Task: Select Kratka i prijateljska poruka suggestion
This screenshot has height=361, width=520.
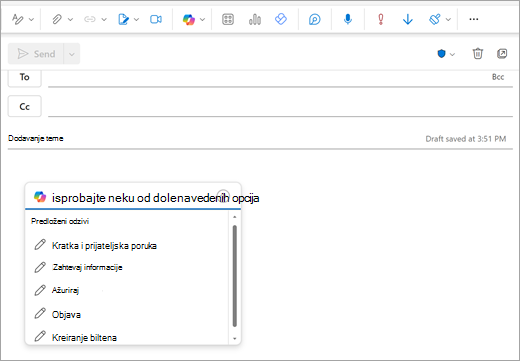Action: pos(104,246)
